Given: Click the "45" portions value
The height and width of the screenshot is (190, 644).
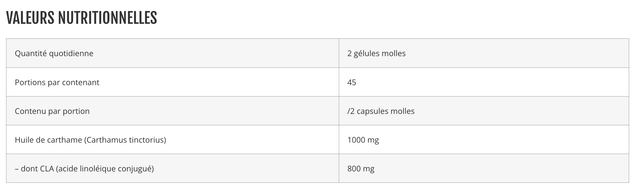Looking at the screenshot, I should [x=352, y=82].
